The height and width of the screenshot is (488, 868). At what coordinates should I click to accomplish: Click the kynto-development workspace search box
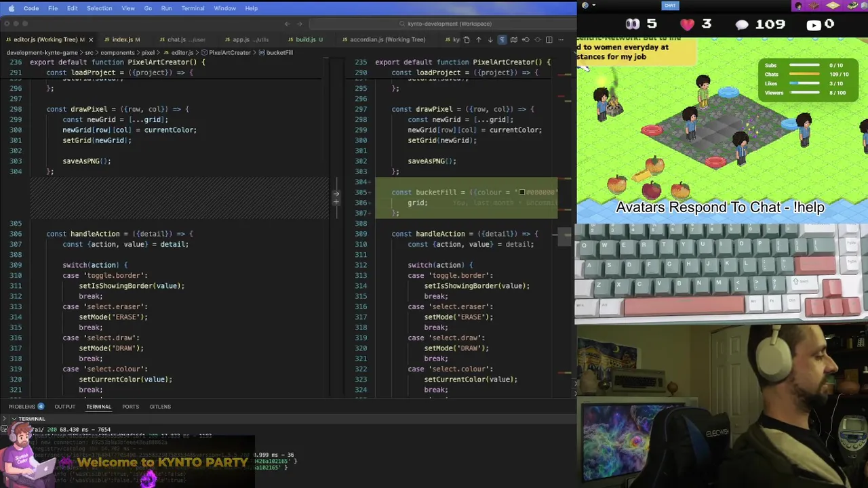444,24
